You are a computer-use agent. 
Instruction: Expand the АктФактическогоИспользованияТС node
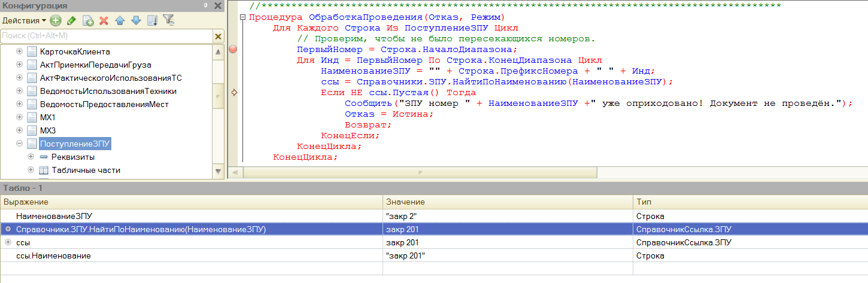(x=20, y=78)
